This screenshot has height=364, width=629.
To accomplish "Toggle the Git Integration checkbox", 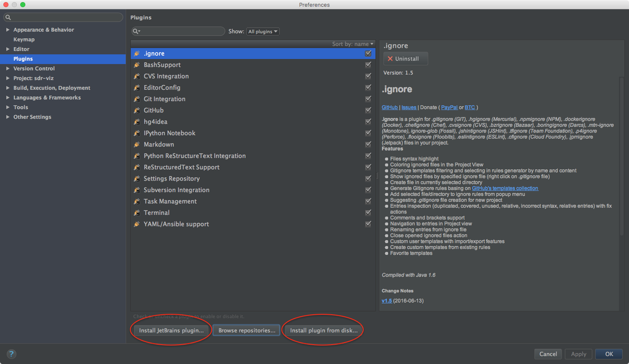I will pos(368,99).
